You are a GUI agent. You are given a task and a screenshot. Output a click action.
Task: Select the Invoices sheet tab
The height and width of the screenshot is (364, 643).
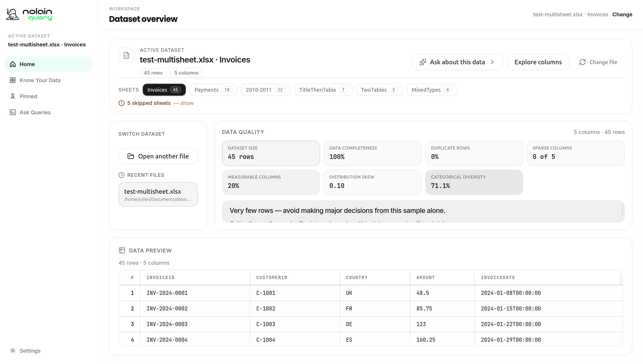click(164, 90)
